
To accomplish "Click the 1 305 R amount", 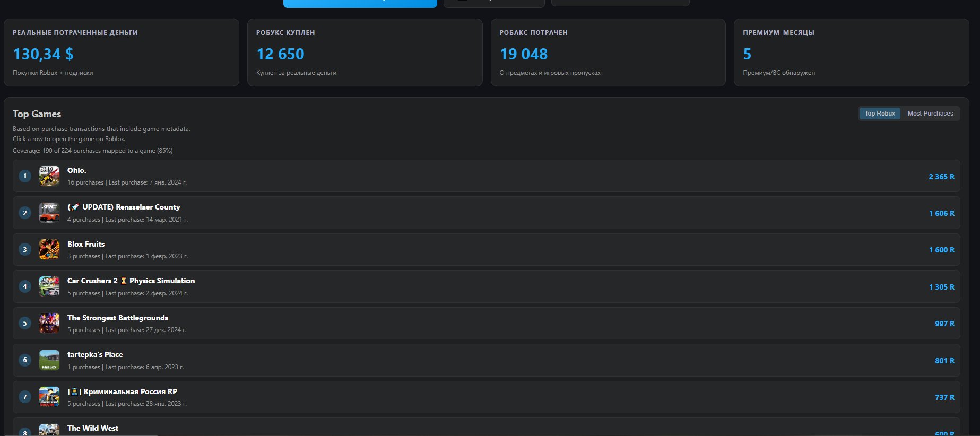I will point(941,287).
